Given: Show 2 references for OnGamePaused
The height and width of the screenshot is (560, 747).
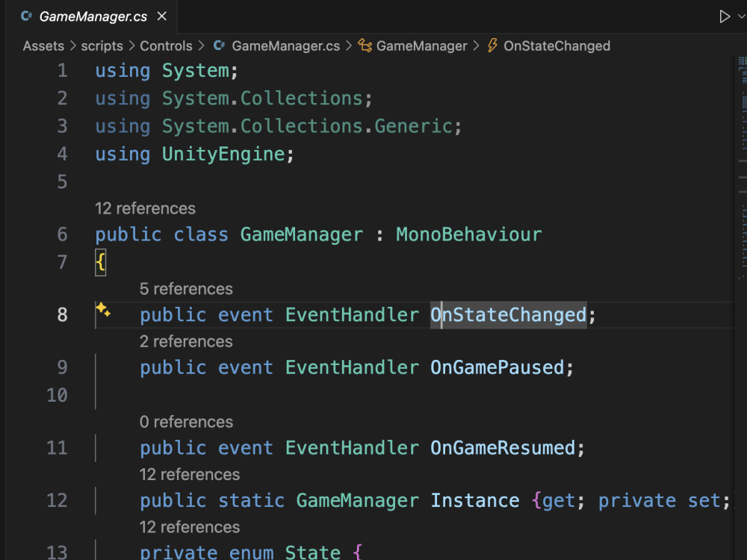Looking at the screenshot, I should click(x=186, y=341).
